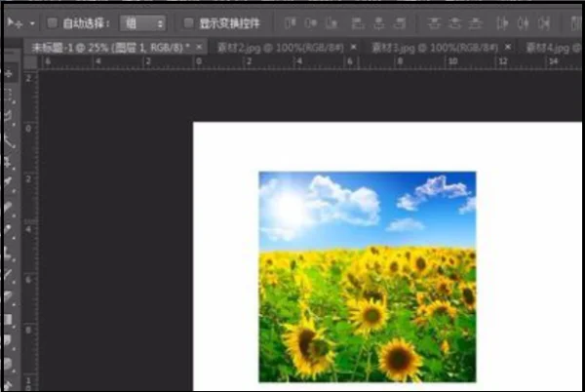Click the Align Vertical Centers icon

coord(310,23)
